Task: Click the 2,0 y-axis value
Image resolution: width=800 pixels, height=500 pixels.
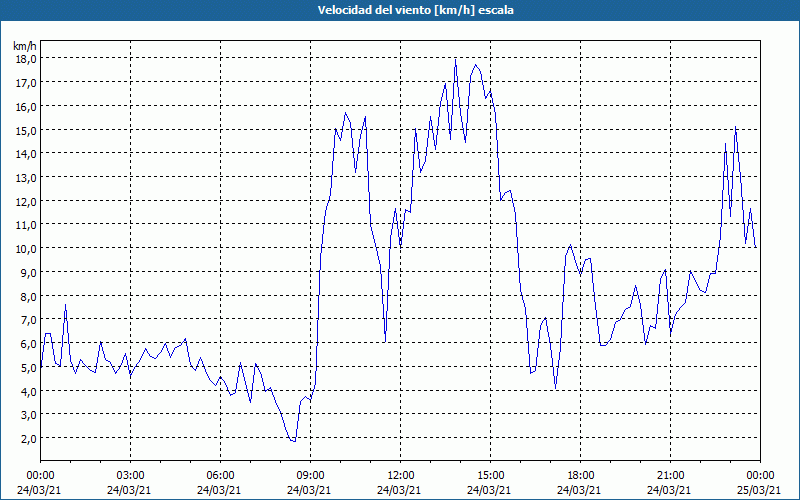Action: (x=28, y=439)
